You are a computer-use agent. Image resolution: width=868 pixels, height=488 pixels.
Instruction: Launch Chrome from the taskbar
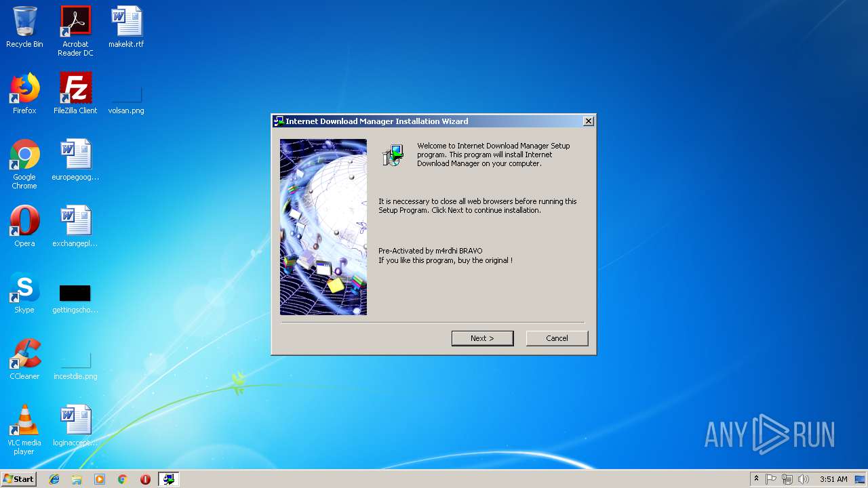pyautogui.click(x=123, y=479)
